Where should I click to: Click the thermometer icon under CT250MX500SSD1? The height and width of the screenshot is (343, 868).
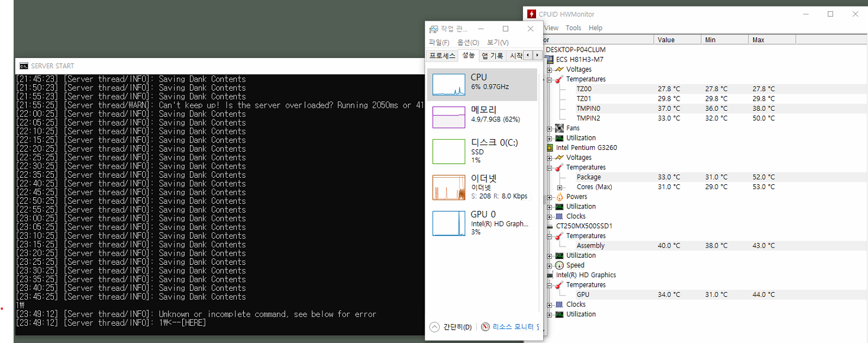tap(559, 236)
